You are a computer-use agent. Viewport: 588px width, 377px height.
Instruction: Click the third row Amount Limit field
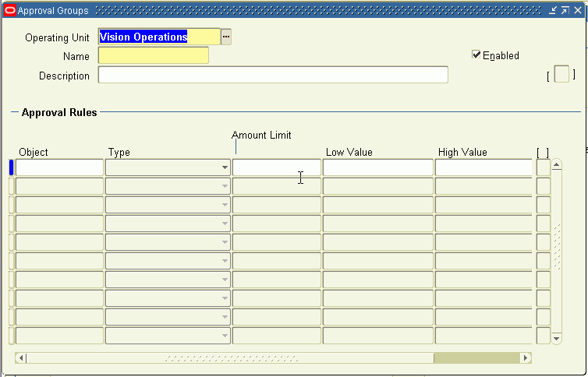click(x=277, y=205)
